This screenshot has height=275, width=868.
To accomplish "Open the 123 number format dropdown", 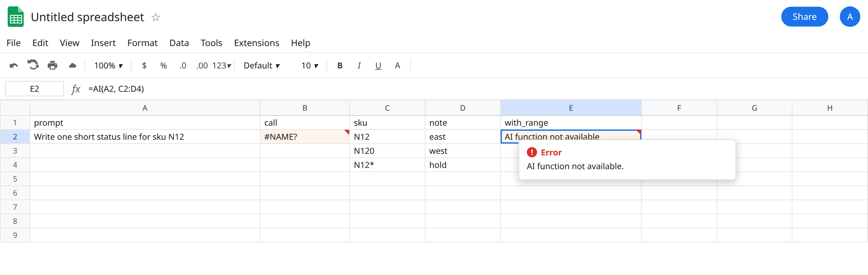I will [221, 66].
